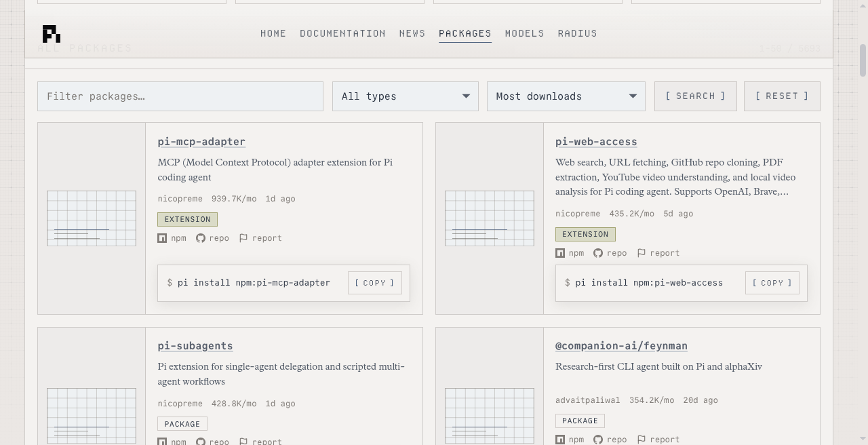Screen dimensions: 868x445
Task: Report the pi-mcp-adapter package
Action: (260, 238)
